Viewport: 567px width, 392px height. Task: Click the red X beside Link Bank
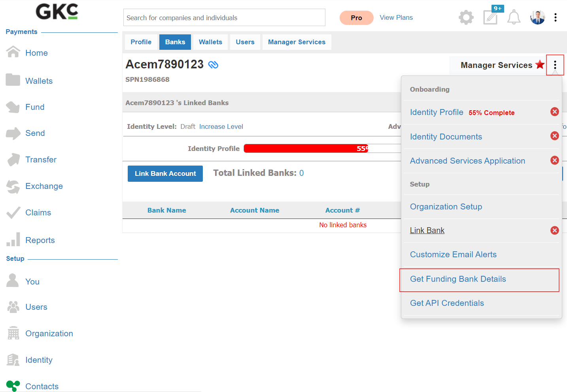pos(555,230)
